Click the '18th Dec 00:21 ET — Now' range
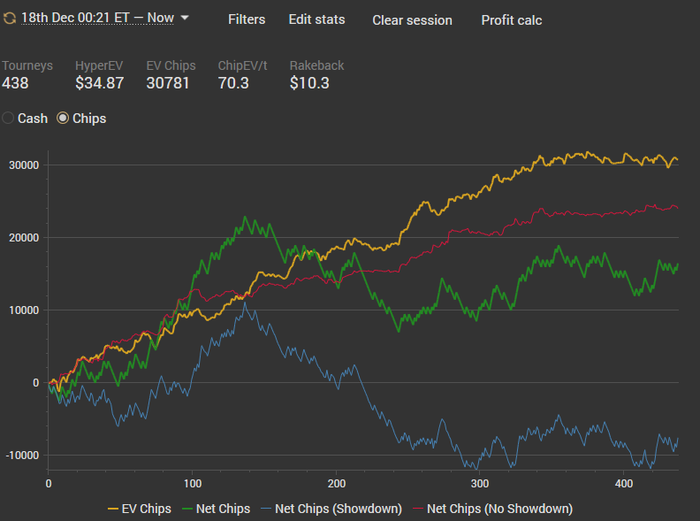700x521 pixels. 97,19
